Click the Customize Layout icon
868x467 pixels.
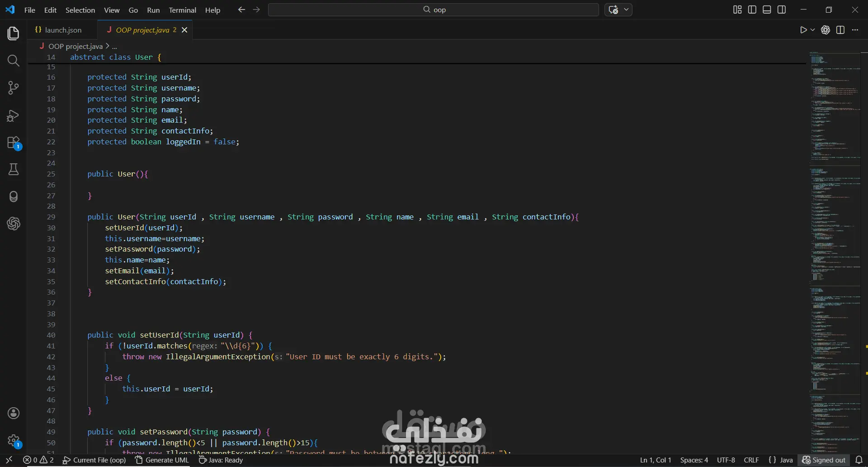[737, 10]
